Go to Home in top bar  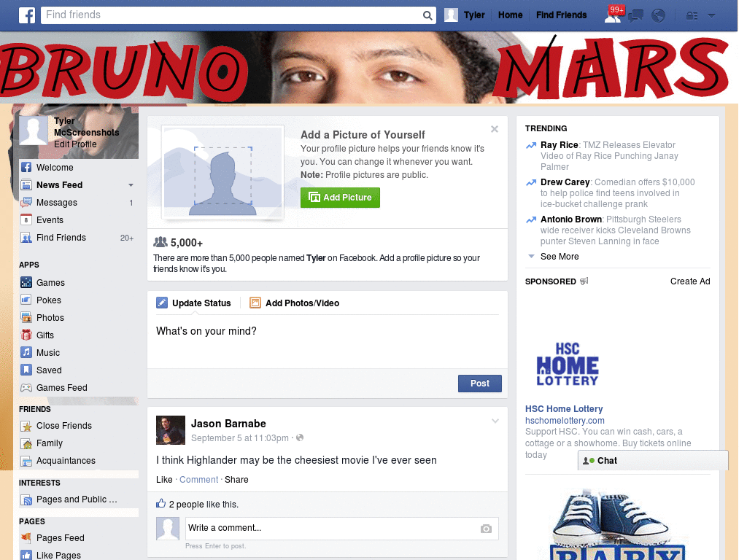coord(510,15)
